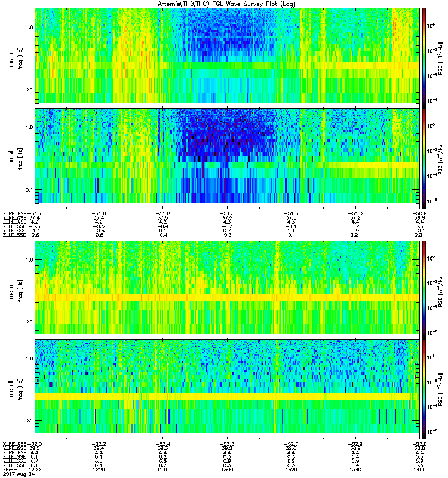This screenshot has width=448, height=478.
Task: Click the '1.0' frequency tick of THB B∥ panel
Action: (x=29, y=127)
